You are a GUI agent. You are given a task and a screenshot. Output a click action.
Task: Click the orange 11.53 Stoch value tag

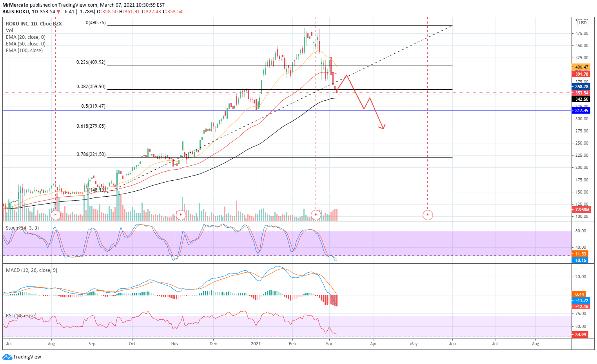pos(580,254)
